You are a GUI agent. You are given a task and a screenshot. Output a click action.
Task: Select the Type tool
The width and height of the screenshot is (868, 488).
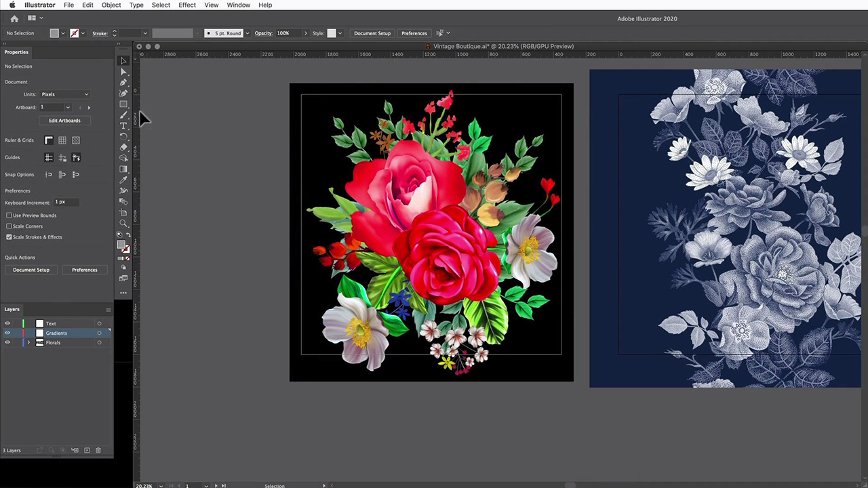tap(123, 126)
